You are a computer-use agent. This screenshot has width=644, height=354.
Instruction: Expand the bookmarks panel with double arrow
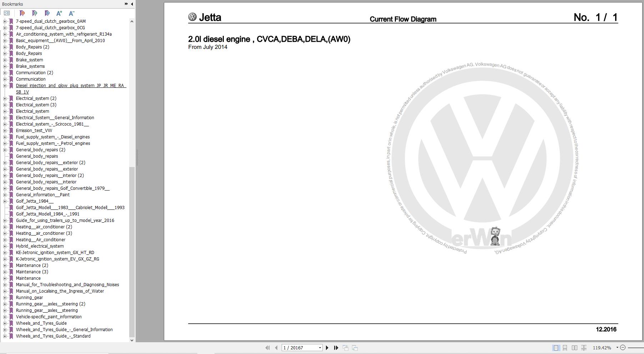click(x=126, y=4)
